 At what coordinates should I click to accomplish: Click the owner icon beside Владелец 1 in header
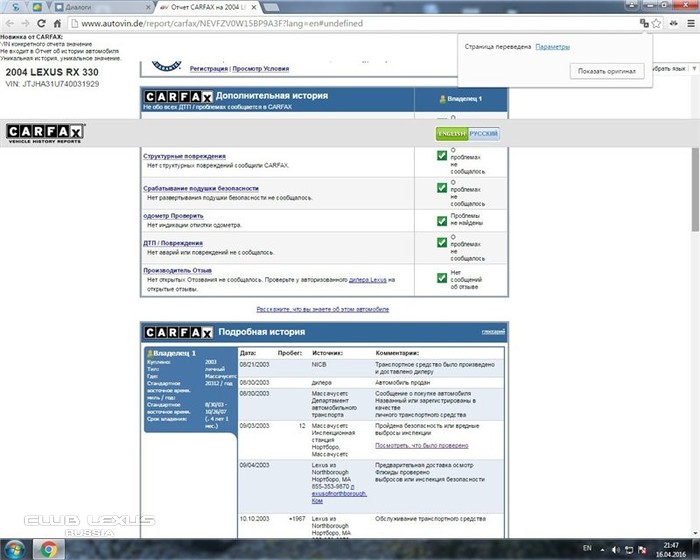pos(442,99)
